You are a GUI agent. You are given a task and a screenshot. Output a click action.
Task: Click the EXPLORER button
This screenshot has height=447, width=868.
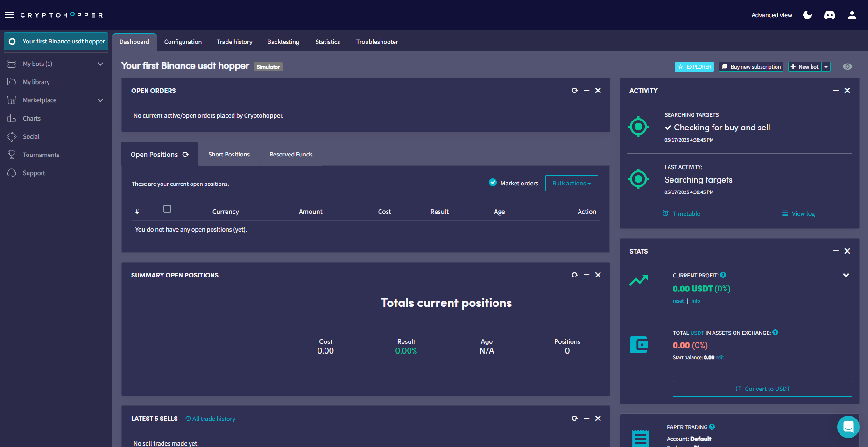pyautogui.click(x=694, y=67)
